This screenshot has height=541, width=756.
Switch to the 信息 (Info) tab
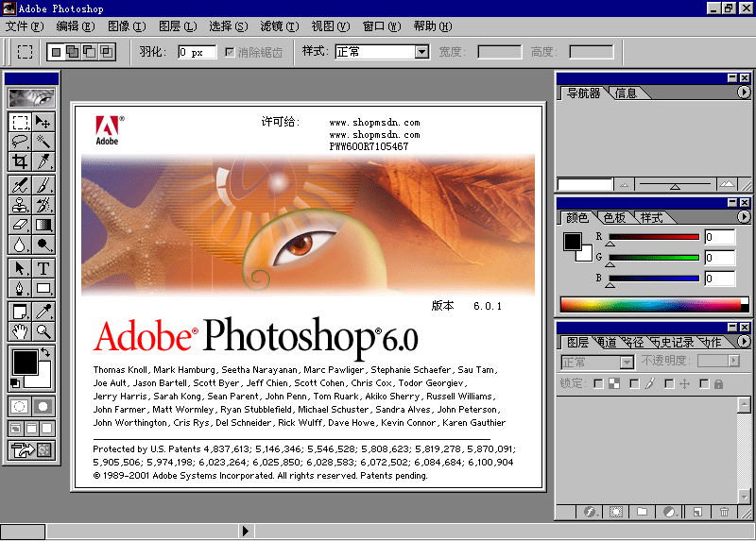(626, 93)
